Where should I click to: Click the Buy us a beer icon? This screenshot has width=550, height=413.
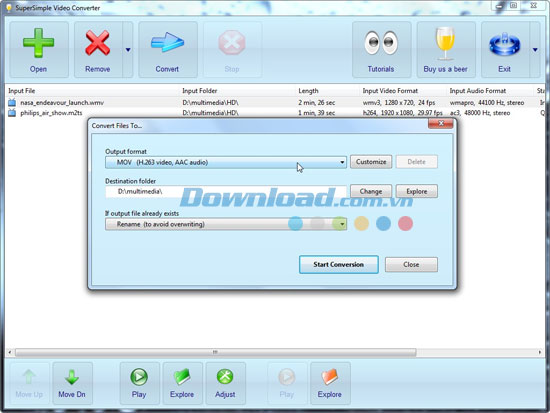[446, 49]
